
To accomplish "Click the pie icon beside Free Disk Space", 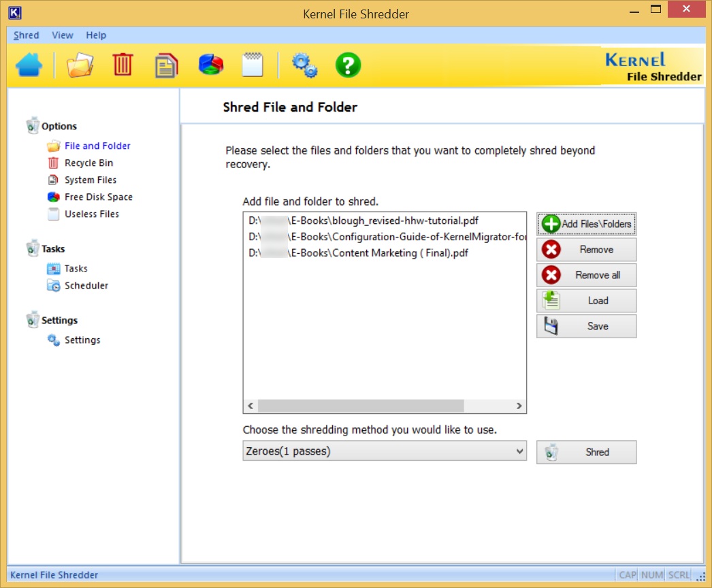I will pyautogui.click(x=54, y=197).
